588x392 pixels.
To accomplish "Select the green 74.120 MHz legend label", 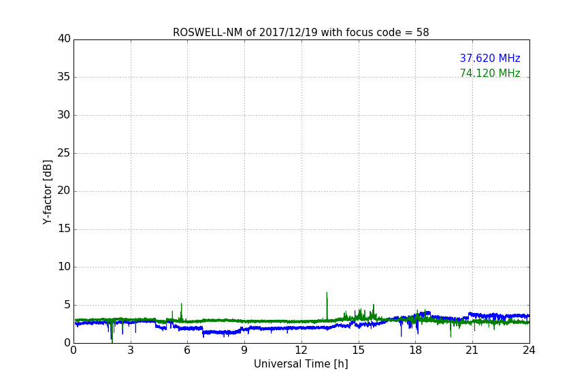I will pyautogui.click(x=490, y=73).
